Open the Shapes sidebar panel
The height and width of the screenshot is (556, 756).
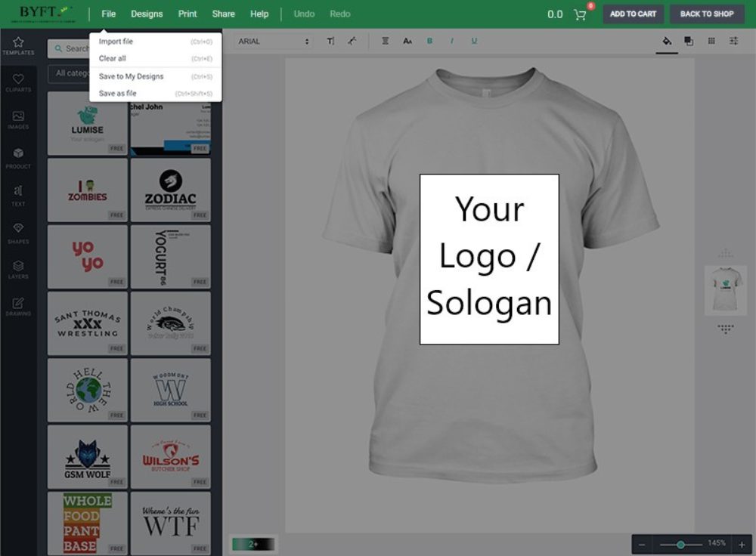18,233
